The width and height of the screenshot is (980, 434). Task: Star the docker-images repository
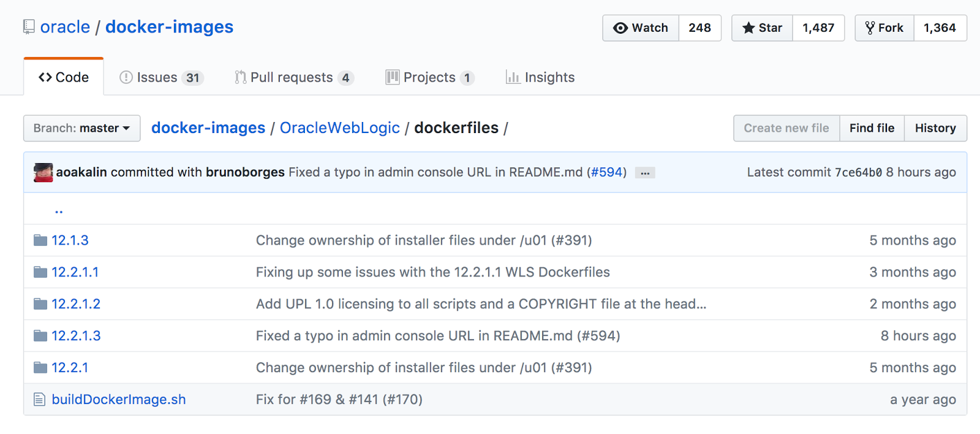[763, 28]
